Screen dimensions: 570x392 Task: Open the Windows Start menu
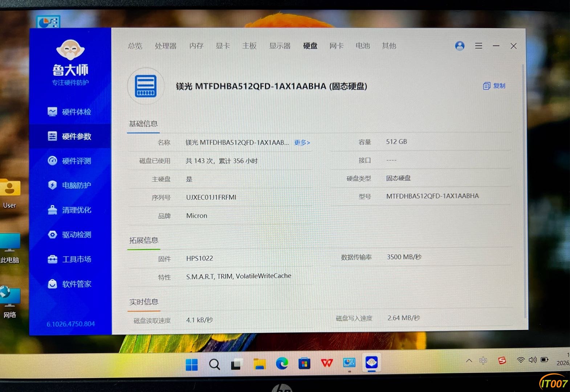192,364
